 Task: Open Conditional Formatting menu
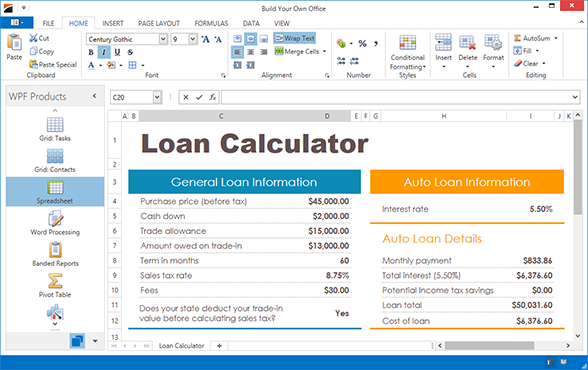(x=408, y=52)
